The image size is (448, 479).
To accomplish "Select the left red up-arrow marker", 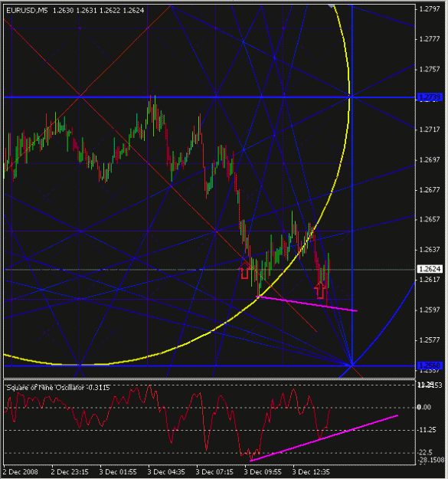I will tap(244, 270).
